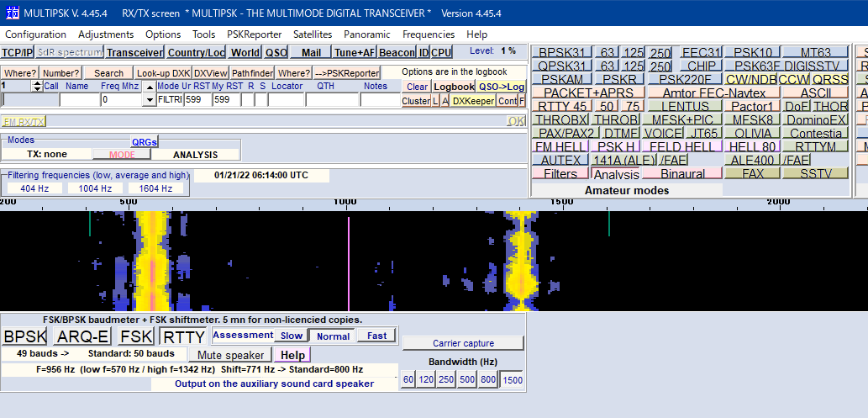Select the Binaural mode
Screen dimensions: 868x418
682,173
